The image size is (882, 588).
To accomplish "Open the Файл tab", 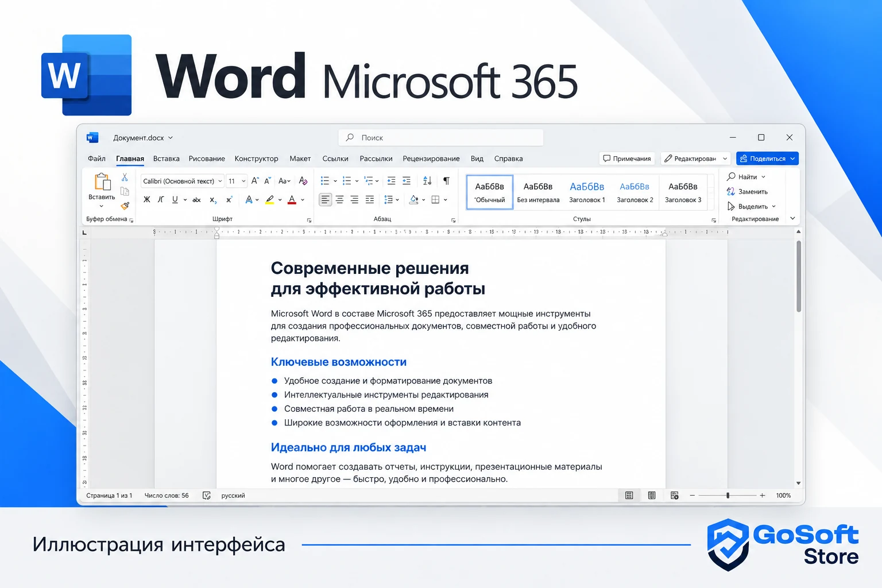I will tap(96, 158).
